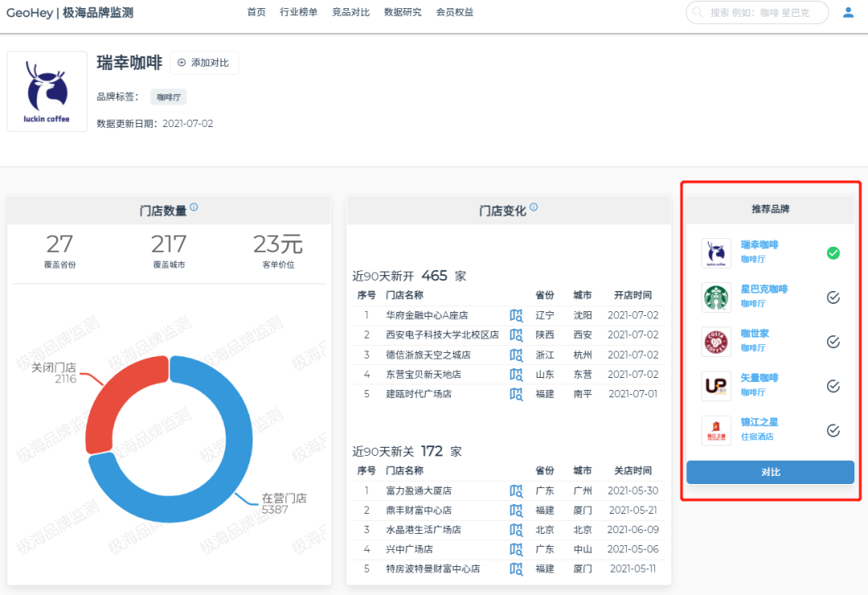The height and width of the screenshot is (595, 868).
Task: Open the 锦江之星 brand link
Action: point(759,422)
